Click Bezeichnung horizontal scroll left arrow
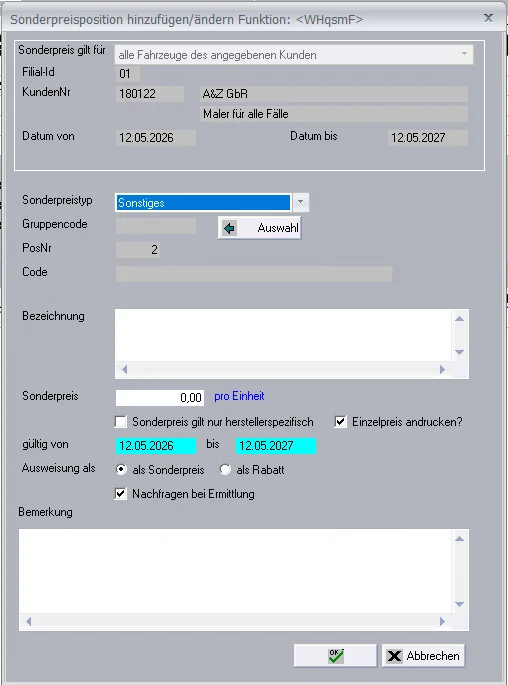The image size is (508, 685). tap(124, 370)
